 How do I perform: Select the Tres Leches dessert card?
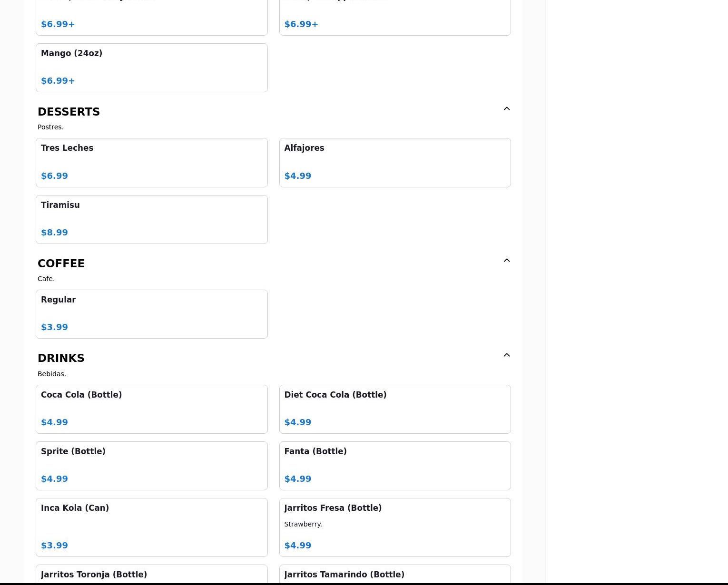152,163
